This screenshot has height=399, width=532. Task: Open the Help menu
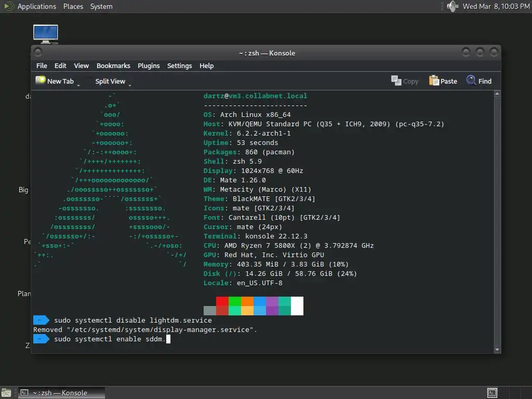click(207, 66)
